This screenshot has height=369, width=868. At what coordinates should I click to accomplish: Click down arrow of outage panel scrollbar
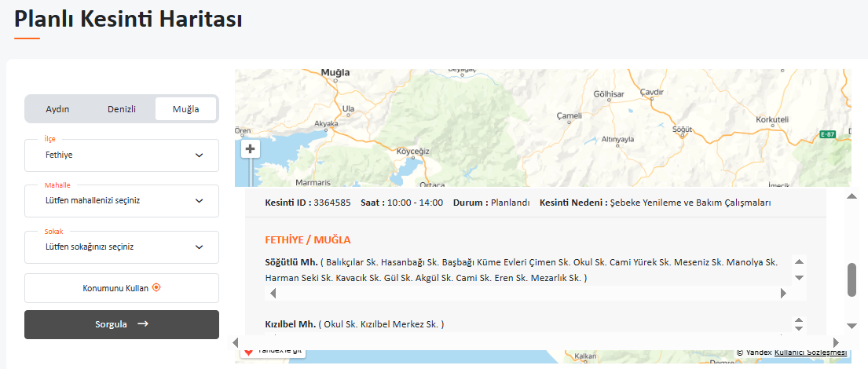852,326
